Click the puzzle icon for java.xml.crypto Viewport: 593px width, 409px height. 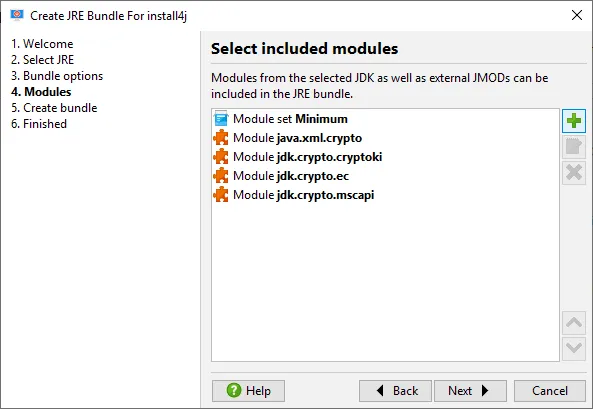click(x=221, y=138)
